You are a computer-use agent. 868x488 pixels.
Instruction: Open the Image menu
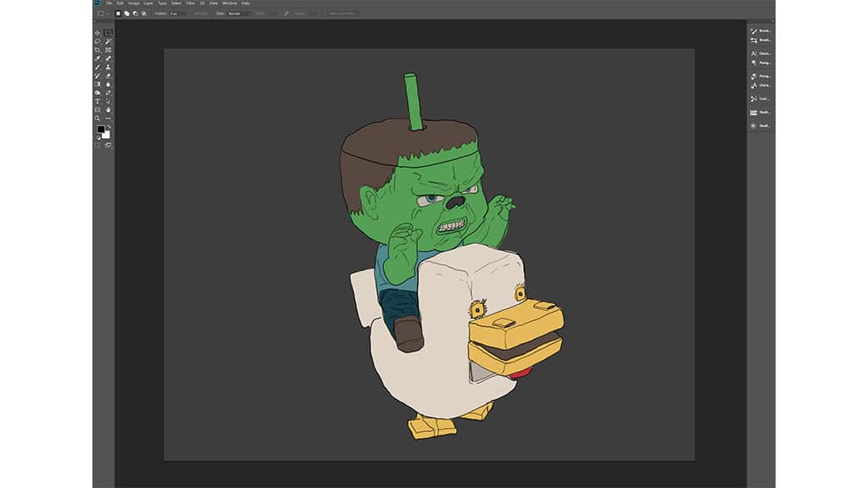click(x=134, y=3)
